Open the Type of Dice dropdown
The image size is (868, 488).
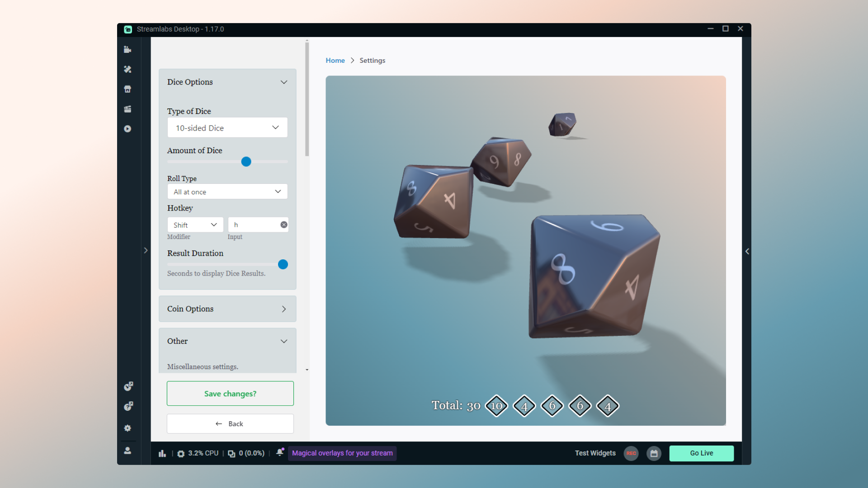pyautogui.click(x=227, y=128)
